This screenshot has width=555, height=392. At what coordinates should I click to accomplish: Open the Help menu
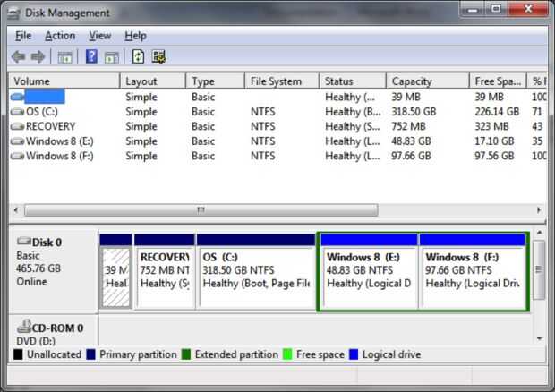click(135, 36)
